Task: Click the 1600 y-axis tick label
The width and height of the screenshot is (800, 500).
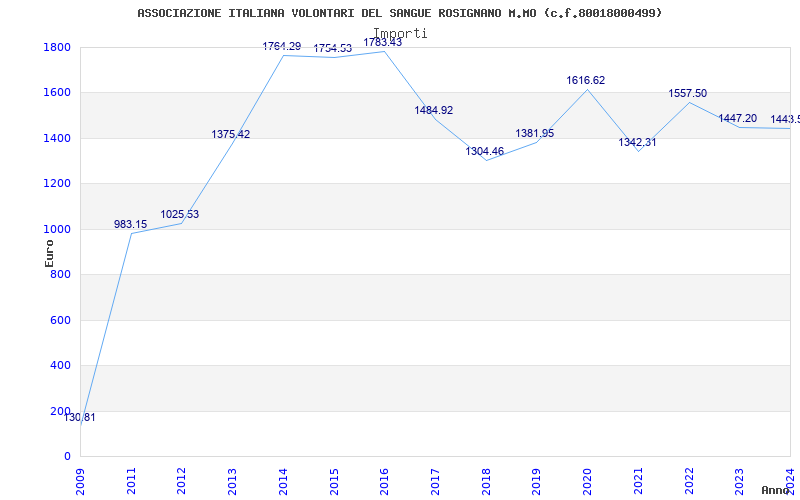Action: pos(58,93)
